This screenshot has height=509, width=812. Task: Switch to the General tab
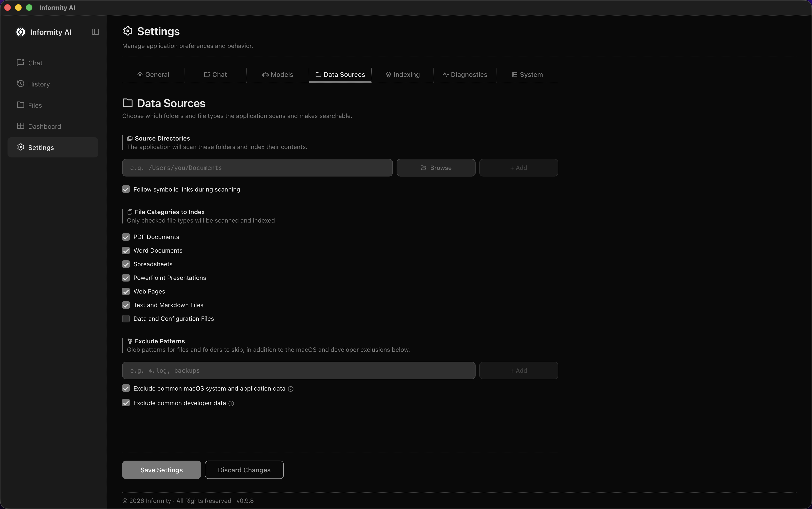[153, 75]
